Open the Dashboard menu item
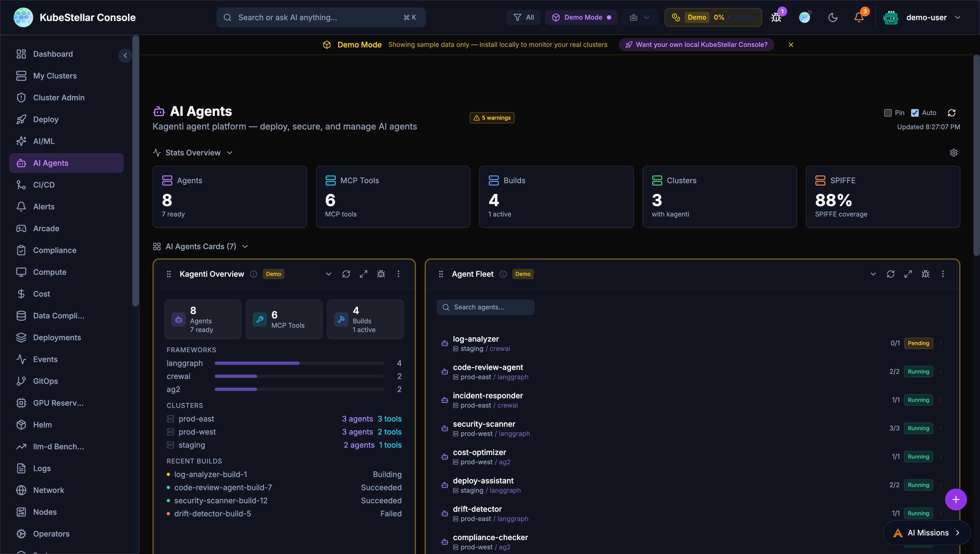The width and height of the screenshot is (980, 554). 53,54
